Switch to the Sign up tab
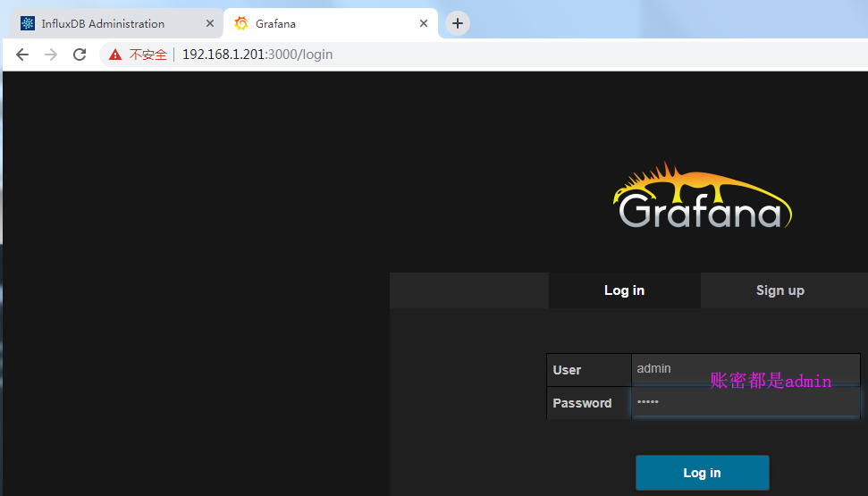This screenshot has width=868, height=496. (x=780, y=290)
